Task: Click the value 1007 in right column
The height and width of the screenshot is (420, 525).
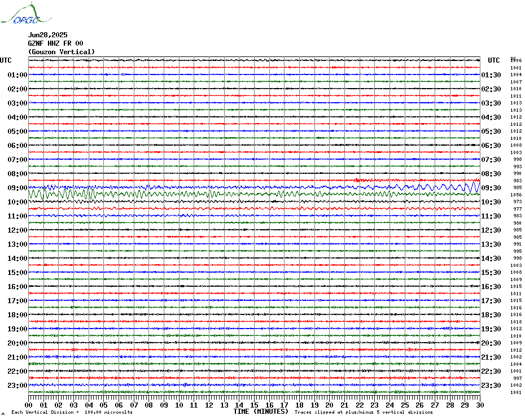Action: coord(516,82)
